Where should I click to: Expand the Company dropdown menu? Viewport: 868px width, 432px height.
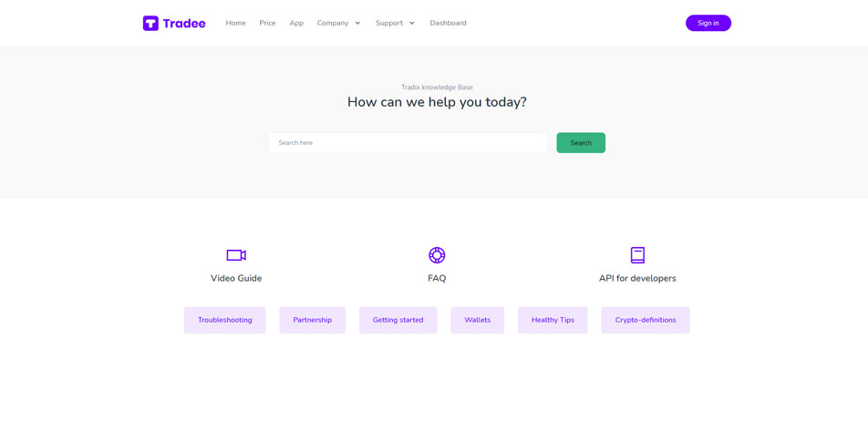338,24
